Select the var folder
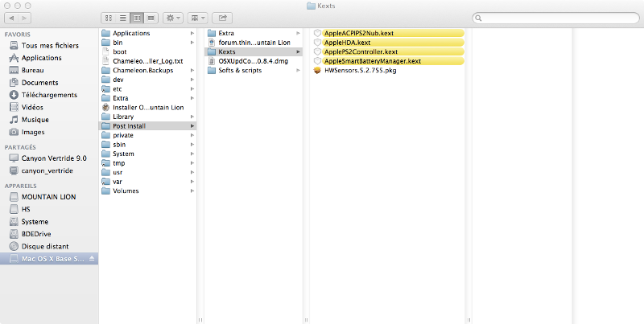 148,182
